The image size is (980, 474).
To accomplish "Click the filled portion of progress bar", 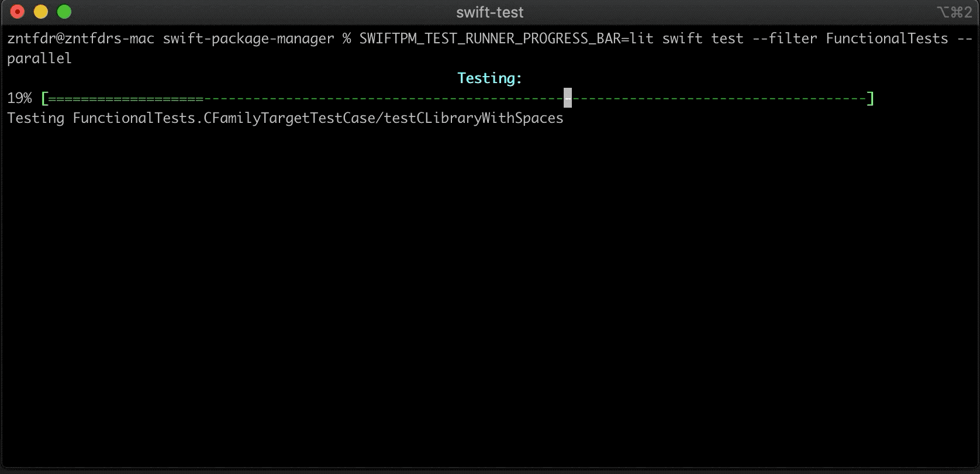I will 126,99.
